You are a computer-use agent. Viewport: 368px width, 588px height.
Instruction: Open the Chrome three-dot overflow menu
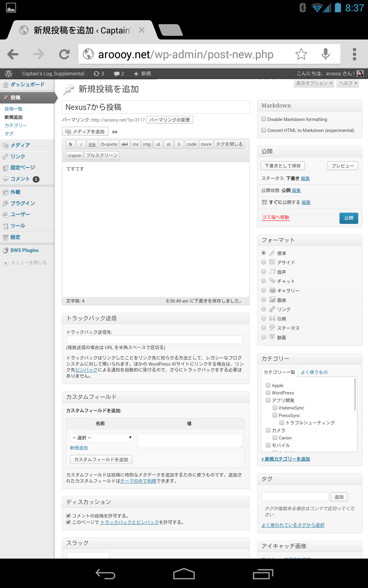[354, 54]
